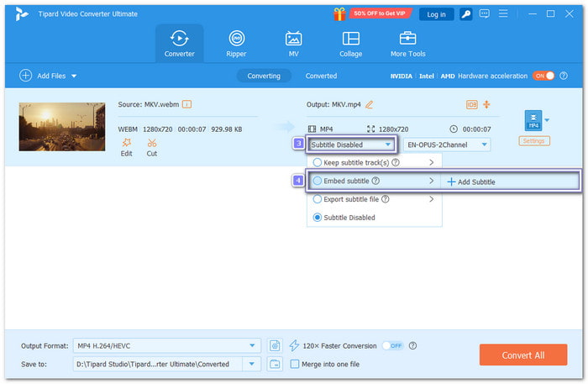Viewport: 588px width, 384px height.
Task: Browse the Save to folder icon
Action: (x=275, y=364)
